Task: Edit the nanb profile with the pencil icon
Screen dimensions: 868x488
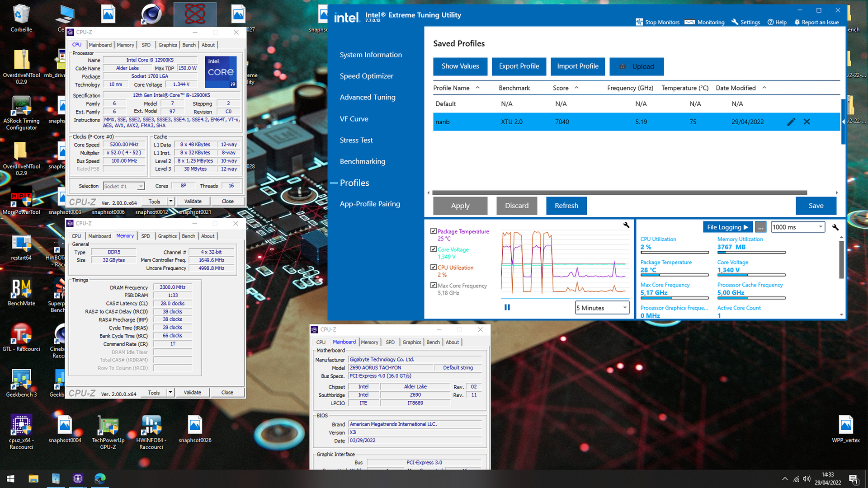Action: coord(791,122)
